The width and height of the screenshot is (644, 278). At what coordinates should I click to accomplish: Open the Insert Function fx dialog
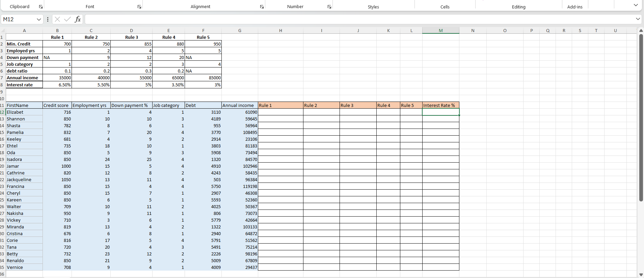coord(78,19)
